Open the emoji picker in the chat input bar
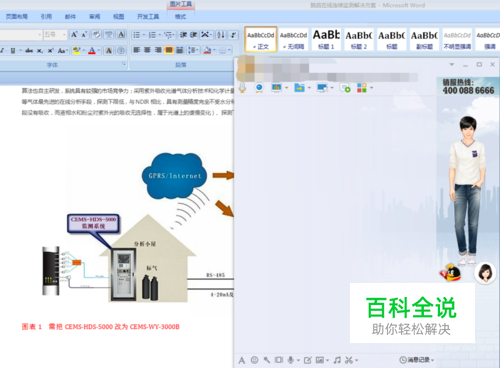Image resolution: width=500 pixels, height=368 pixels. [254, 360]
